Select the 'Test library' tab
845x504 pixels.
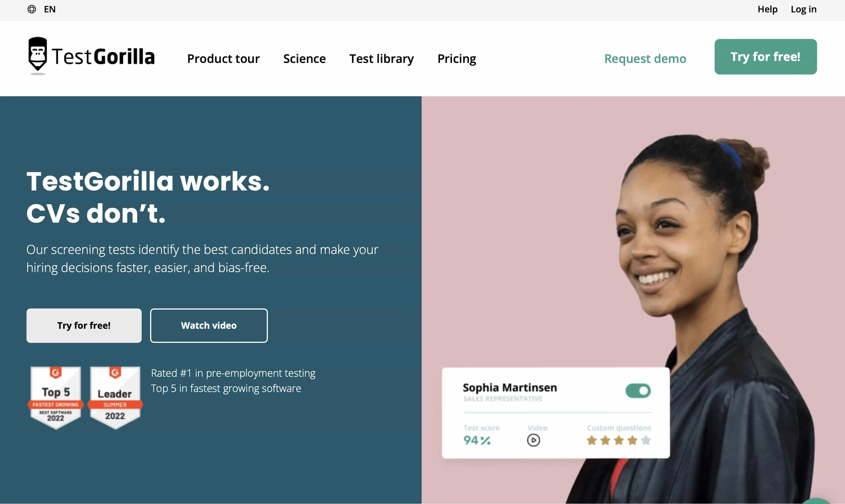click(381, 58)
